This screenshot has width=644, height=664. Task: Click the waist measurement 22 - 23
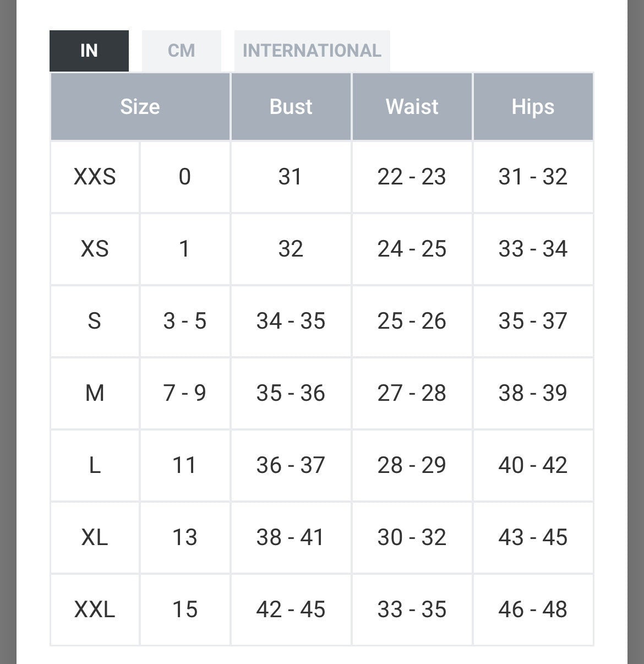click(412, 177)
